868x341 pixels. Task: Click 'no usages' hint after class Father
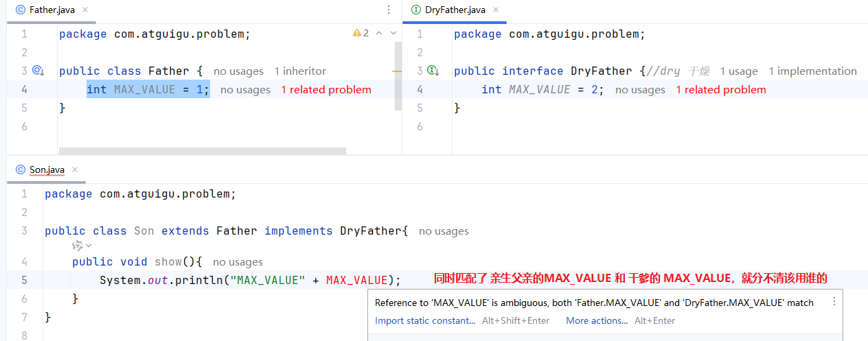point(238,71)
